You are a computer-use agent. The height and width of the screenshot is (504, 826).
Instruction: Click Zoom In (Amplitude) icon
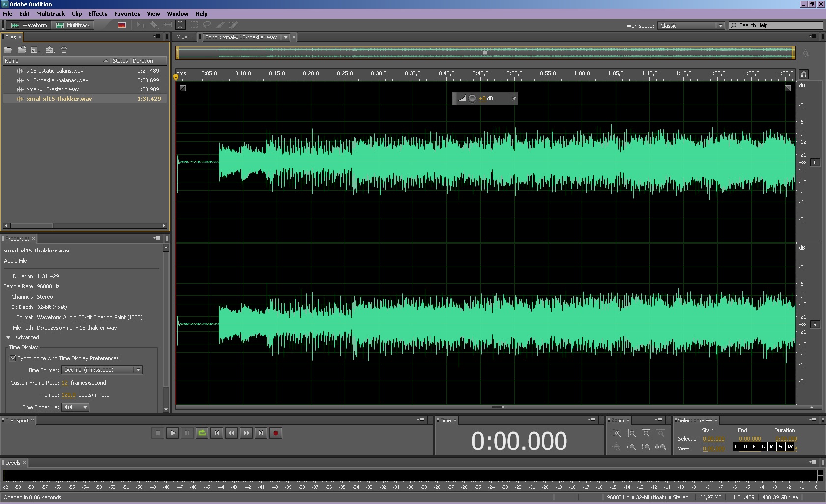click(617, 433)
